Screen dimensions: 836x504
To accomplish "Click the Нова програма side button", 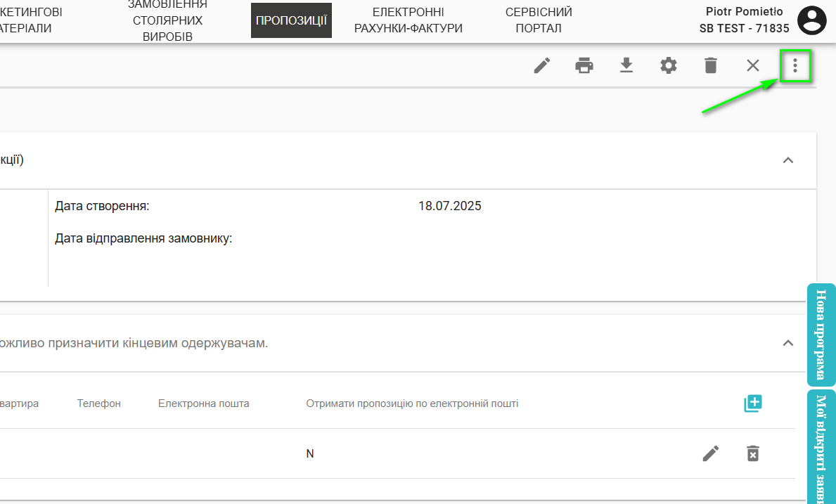I will [821, 335].
